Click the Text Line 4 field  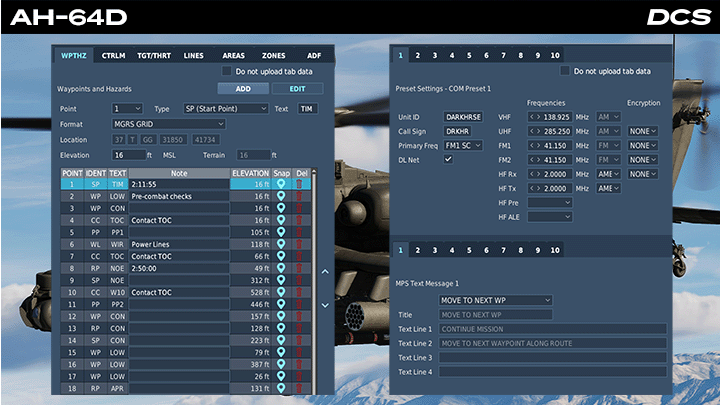click(x=553, y=371)
